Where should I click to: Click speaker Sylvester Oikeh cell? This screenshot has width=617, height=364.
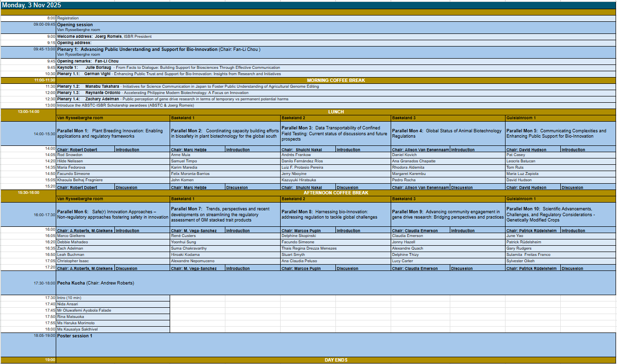point(521,261)
